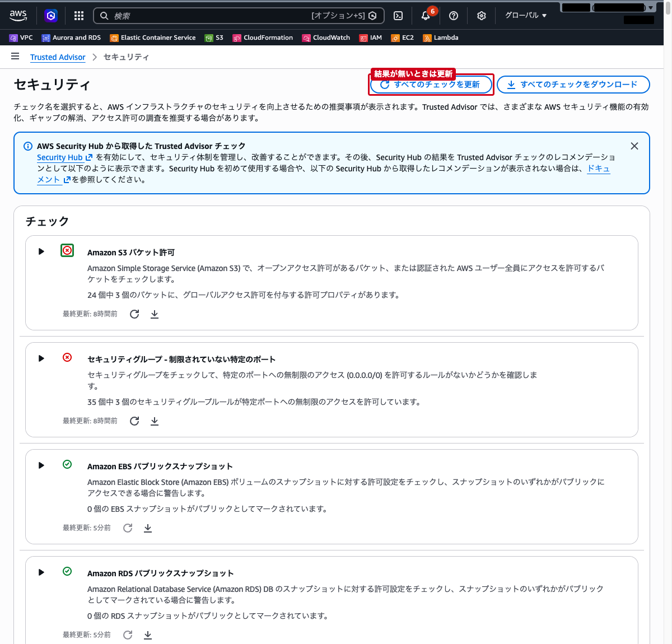Expand the Amazon EBS パブリックスナップショット check
Viewport: 672px width, 644px height.
coord(41,465)
